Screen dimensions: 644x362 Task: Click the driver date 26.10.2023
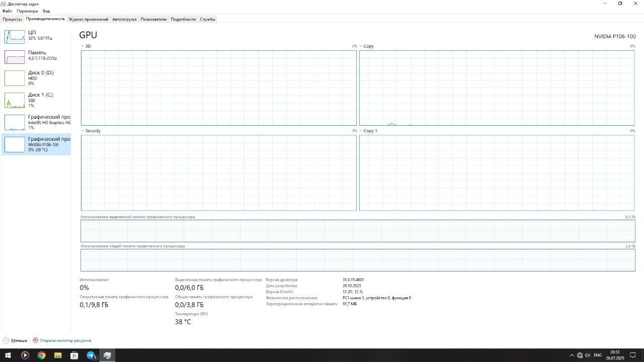click(352, 286)
